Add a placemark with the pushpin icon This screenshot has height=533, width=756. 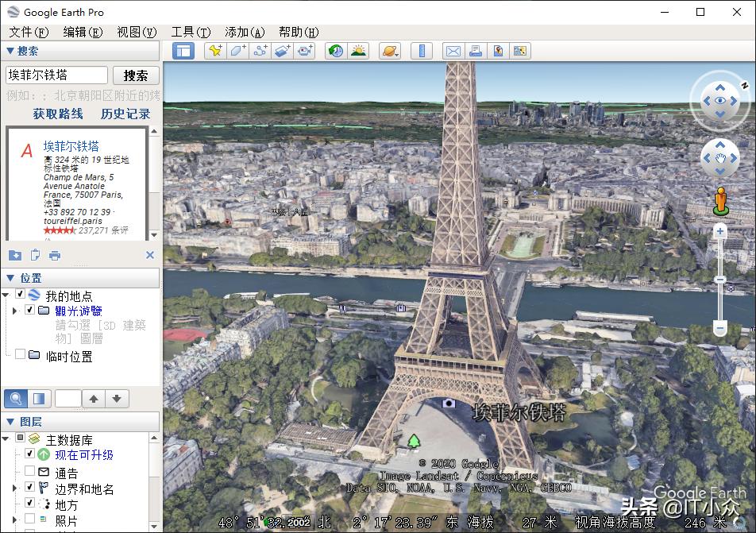click(x=215, y=51)
